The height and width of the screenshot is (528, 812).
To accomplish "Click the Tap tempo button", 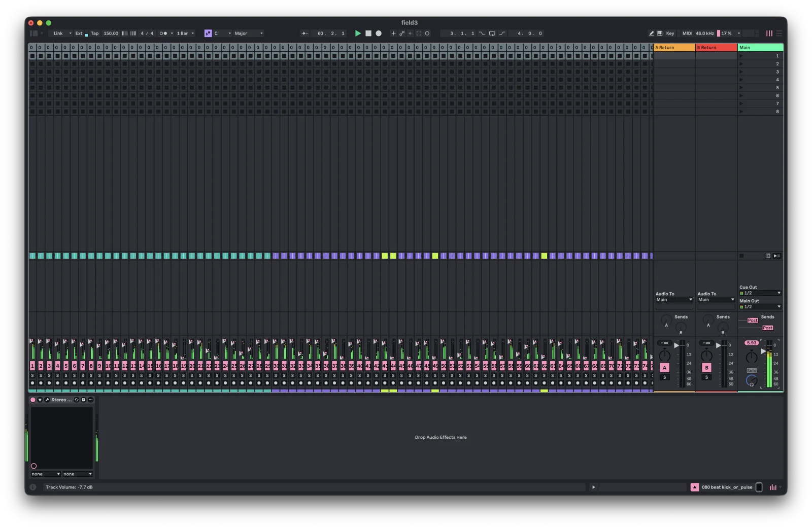I will (x=95, y=33).
